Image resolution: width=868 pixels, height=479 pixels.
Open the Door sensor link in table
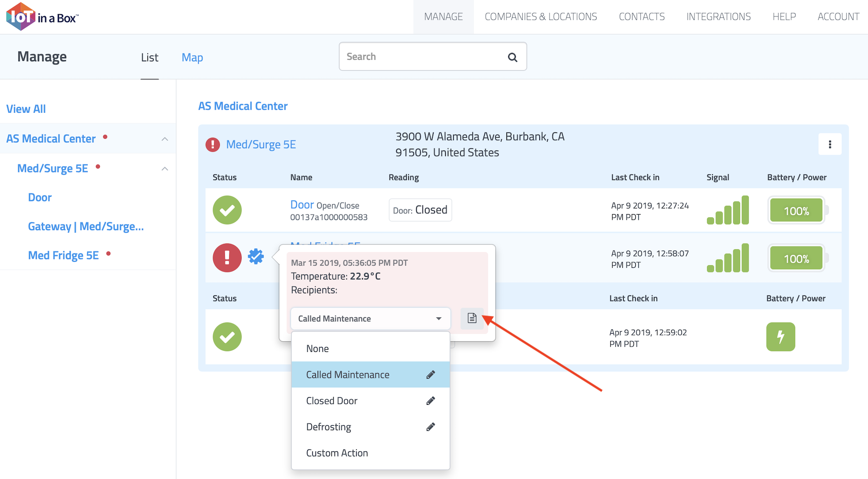point(302,205)
